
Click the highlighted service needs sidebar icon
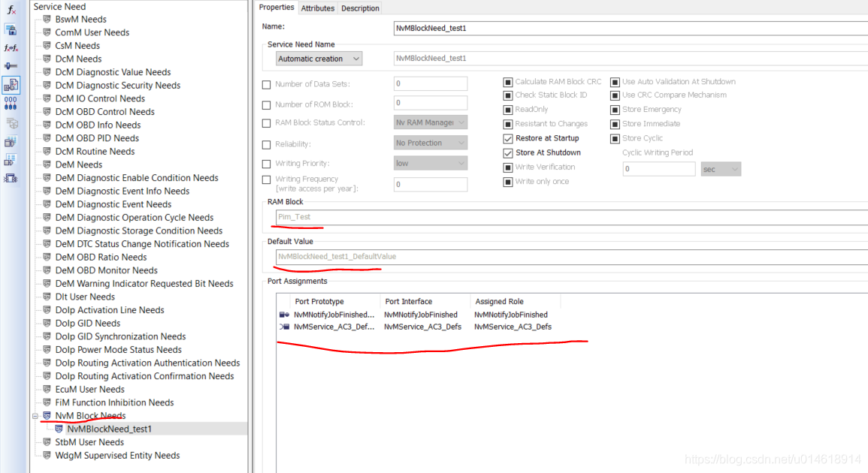point(10,85)
